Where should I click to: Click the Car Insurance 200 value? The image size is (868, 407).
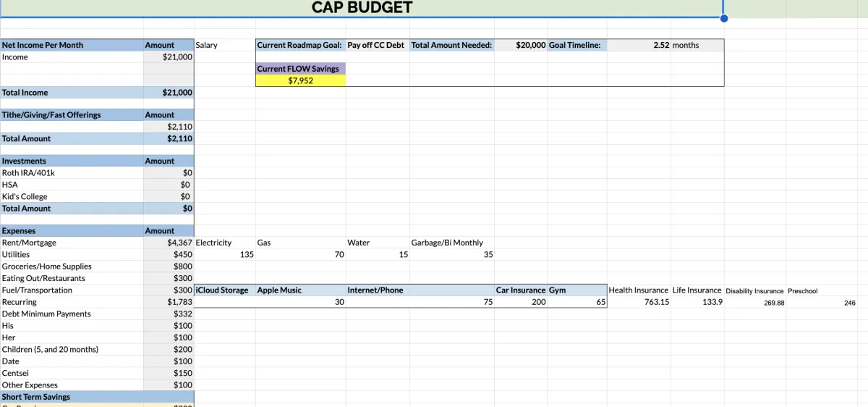[521, 302]
